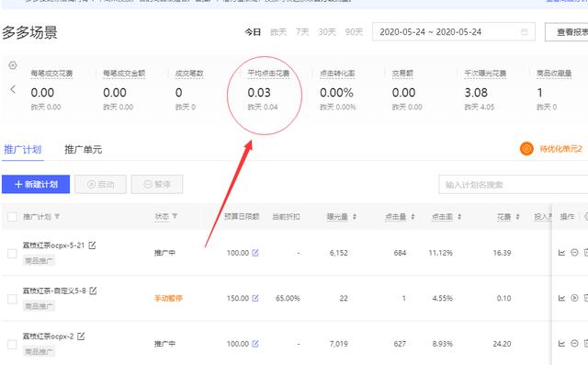The width and height of the screenshot is (588, 365).
Task: Switch to 推广计划 tab
Action: (x=22, y=150)
